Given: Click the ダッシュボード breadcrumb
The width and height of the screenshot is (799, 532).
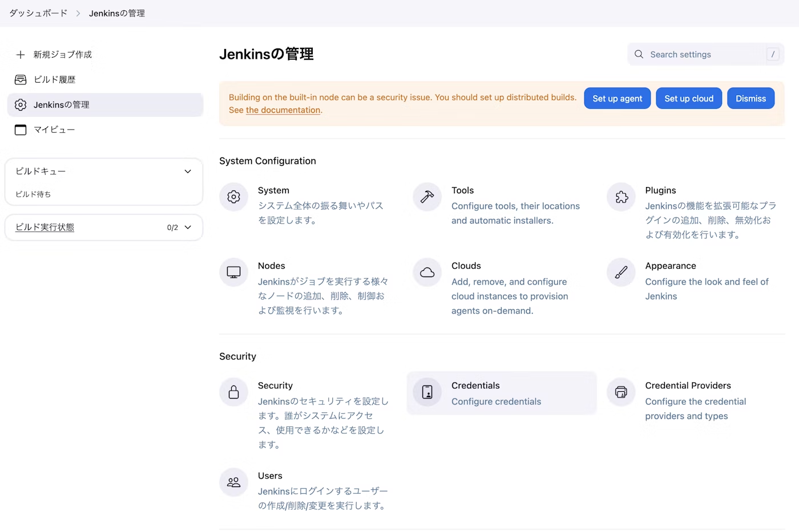Looking at the screenshot, I should pyautogui.click(x=38, y=13).
